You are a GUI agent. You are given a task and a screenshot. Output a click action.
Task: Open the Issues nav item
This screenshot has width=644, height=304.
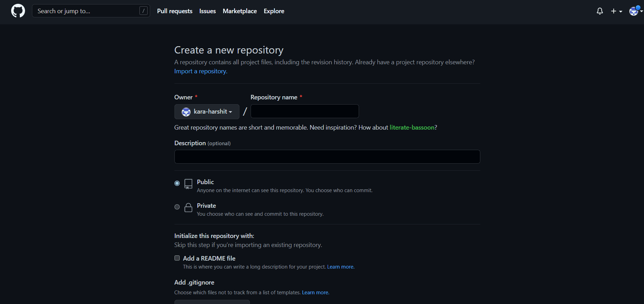pyautogui.click(x=207, y=11)
